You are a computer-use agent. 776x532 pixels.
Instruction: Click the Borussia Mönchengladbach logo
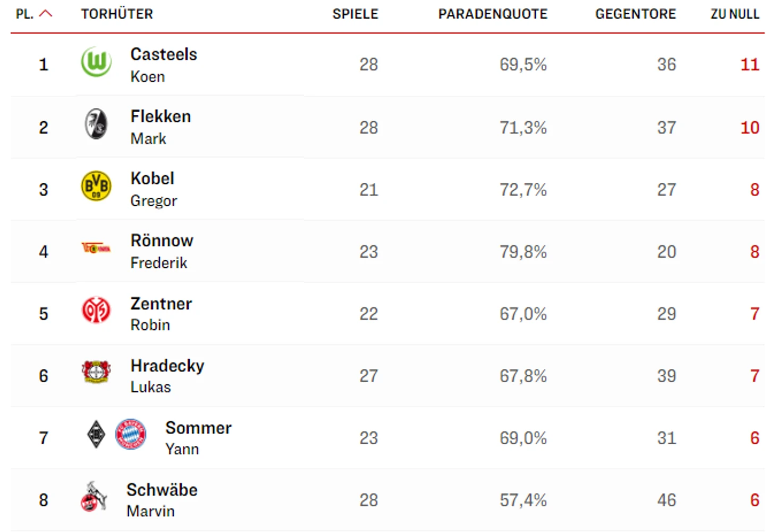tap(96, 434)
